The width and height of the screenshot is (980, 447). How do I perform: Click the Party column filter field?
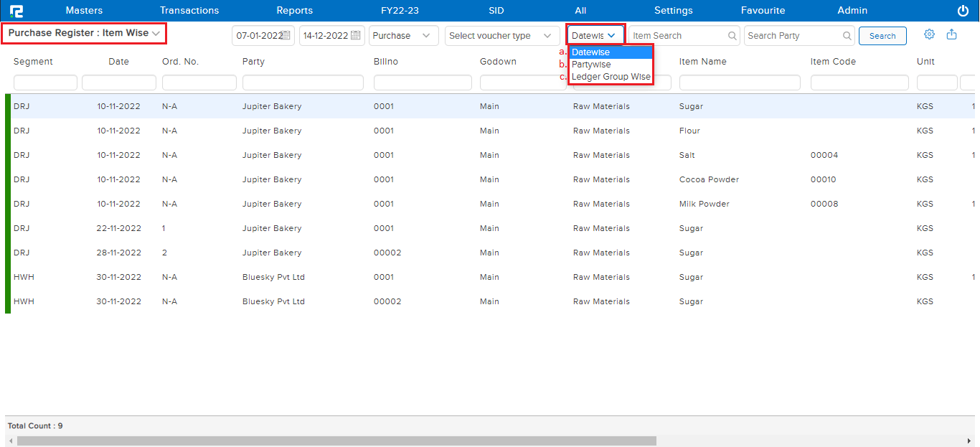pyautogui.click(x=302, y=83)
